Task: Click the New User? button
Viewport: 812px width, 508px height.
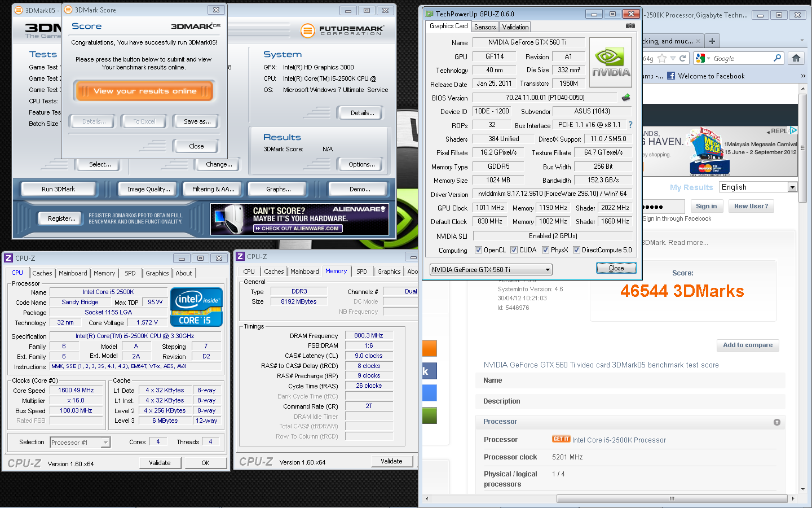Action: click(751, 207)
